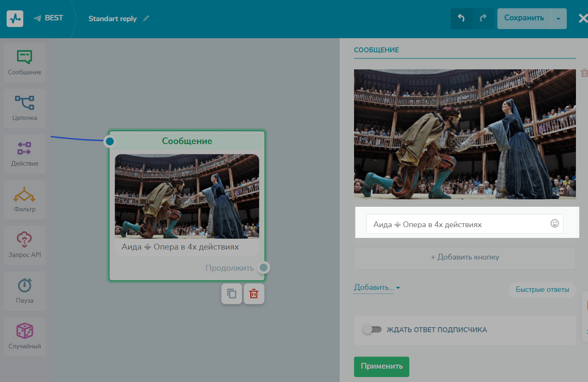
Task: Click the theater image in settings panel
Action: (465, 134)
